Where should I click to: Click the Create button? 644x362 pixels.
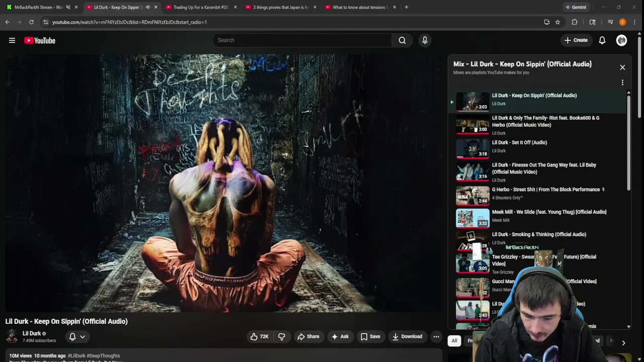click(576, 40)
